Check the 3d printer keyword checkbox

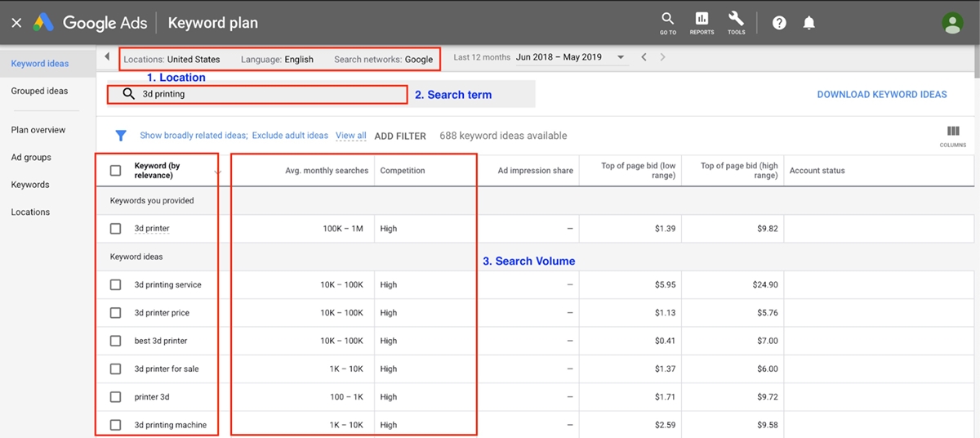click(x=115, y=229)
